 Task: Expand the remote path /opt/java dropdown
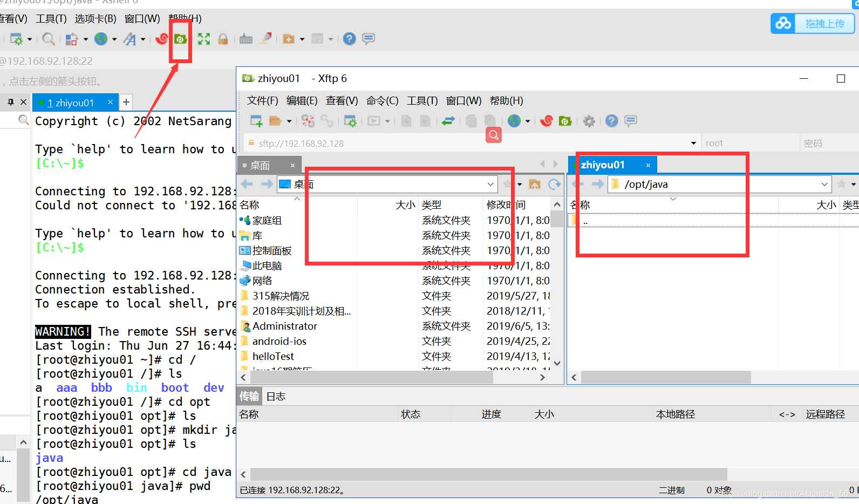pyautogui.click(x=824, y=185)
